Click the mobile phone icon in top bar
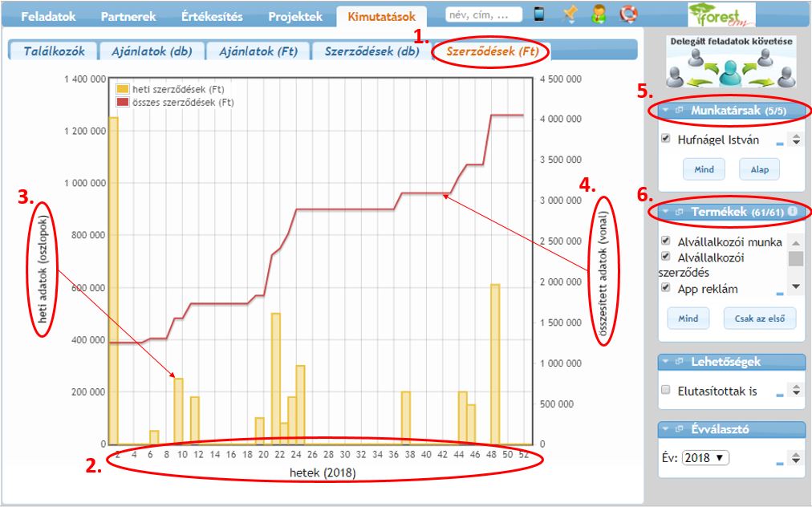The image size is (812, 507). coord(539,14)
